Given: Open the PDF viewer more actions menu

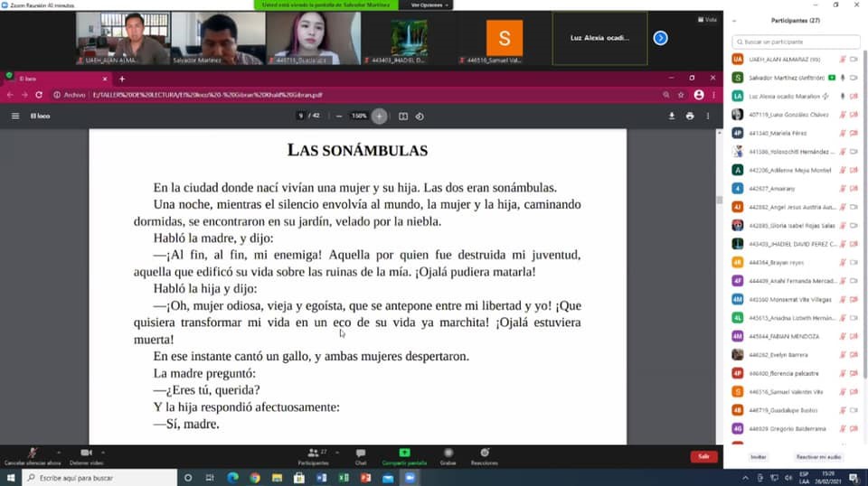Looking at the screenshot, I should click(x=708, y=117).
